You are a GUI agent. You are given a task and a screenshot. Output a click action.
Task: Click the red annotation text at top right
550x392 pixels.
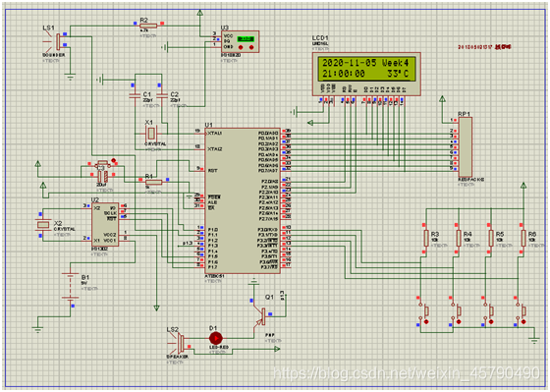point(484,47)
